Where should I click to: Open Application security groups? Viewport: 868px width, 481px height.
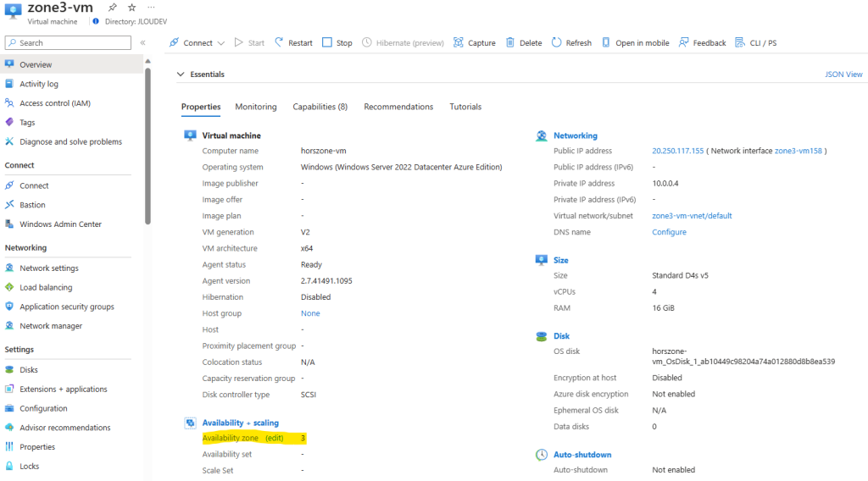click(66, 307)
